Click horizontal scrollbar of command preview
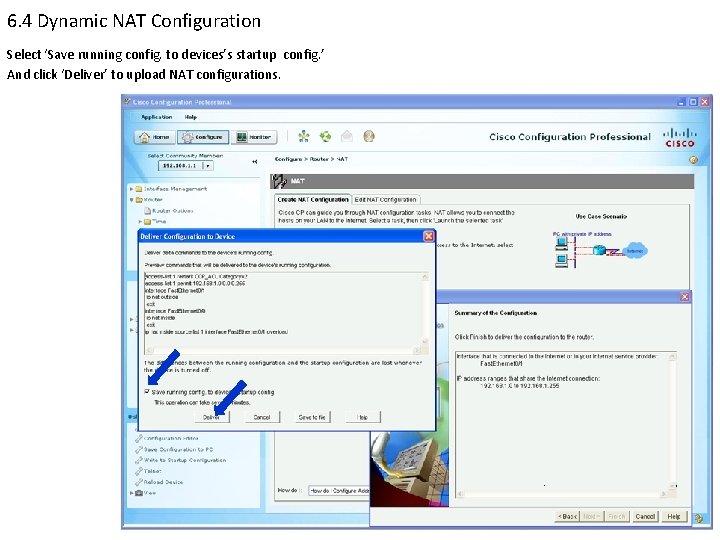The width and height of the screenshot is (720, 540). point(283,351)
